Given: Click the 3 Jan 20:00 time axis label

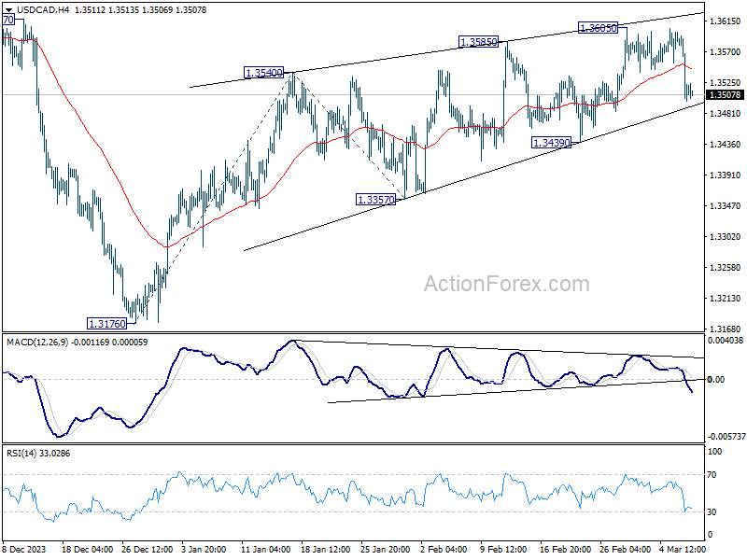Looking at the screenshot, I should (x=204, y=549).
